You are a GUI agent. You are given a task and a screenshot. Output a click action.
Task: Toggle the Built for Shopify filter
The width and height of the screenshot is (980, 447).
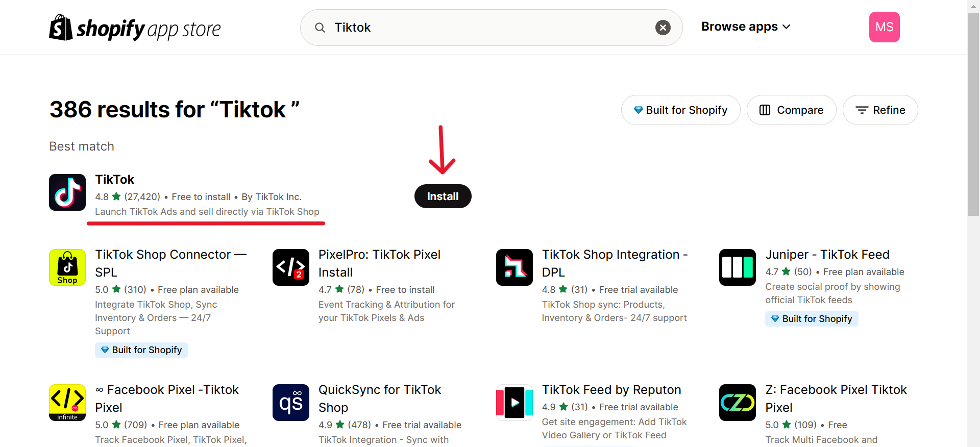coord(680,110)
